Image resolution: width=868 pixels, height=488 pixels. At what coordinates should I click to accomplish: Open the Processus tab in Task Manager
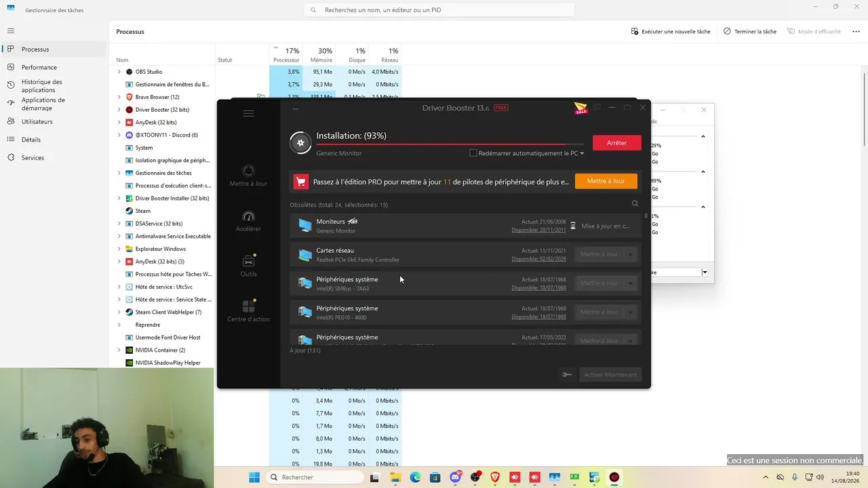pyautogui.click(x=54, y=49)
